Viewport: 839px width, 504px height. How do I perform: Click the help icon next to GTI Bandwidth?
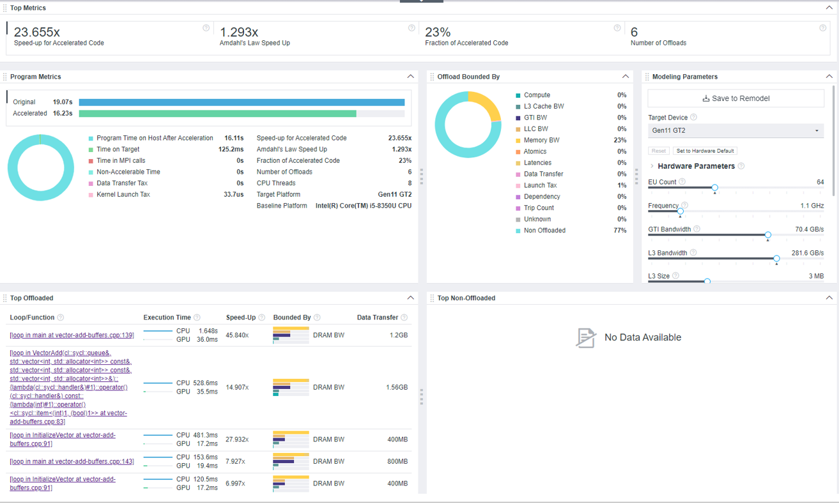point(697,229)
